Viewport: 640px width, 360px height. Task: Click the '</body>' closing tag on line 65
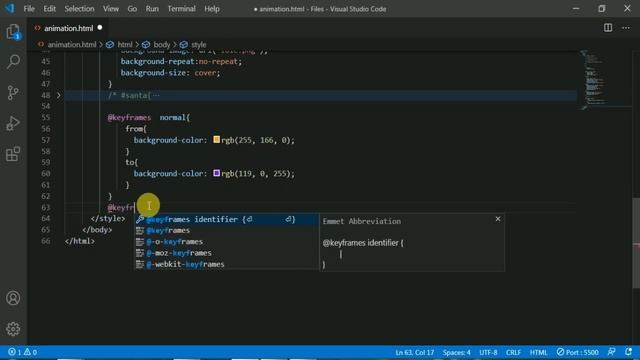pos(97,230)
